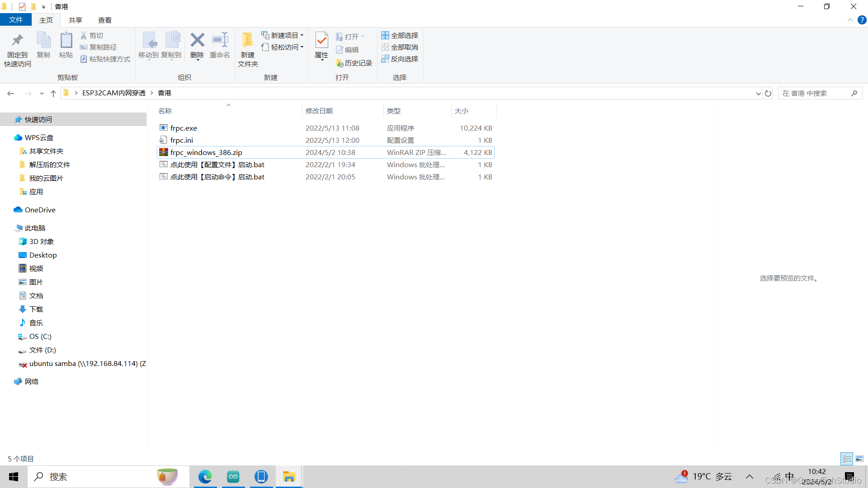Open the File (文件) menu tab
The width and height of the screenshot is (868, 488).
[16, 20]
